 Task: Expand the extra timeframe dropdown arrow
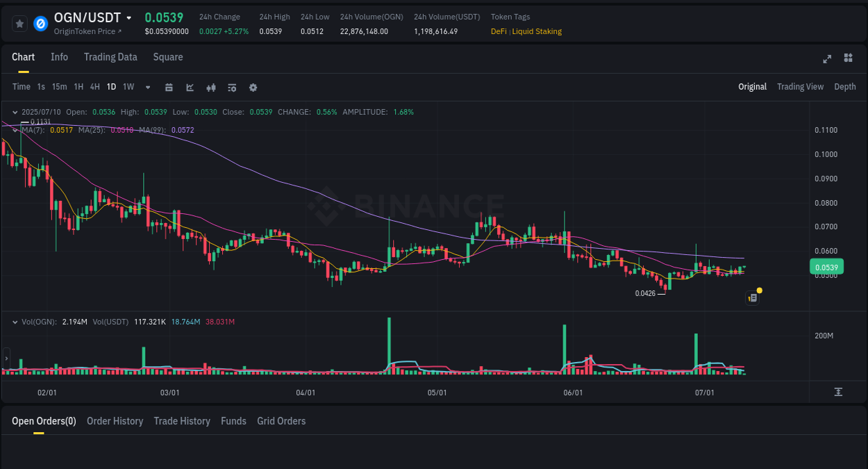pyautogui.click(x=147, y=87)
